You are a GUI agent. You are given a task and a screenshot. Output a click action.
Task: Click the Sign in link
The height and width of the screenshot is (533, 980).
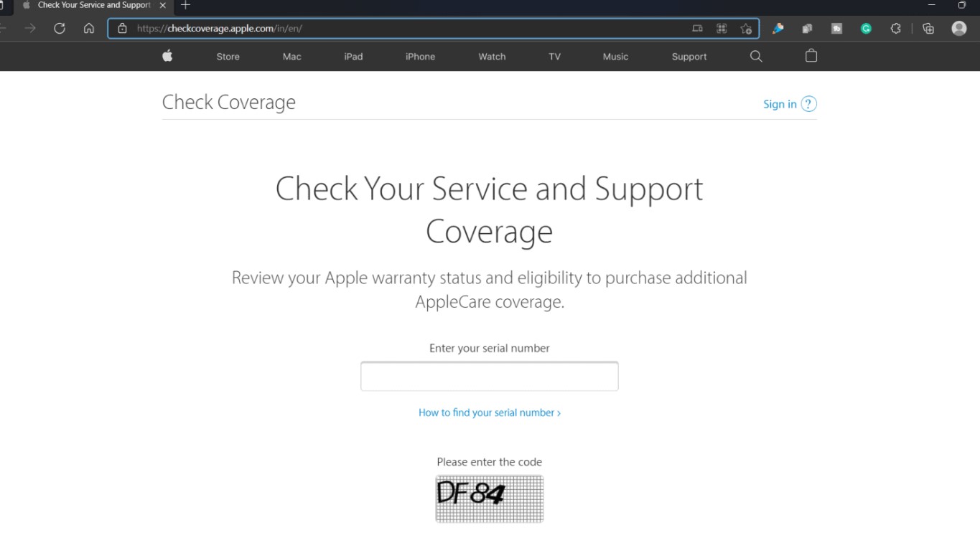(780, 104)
